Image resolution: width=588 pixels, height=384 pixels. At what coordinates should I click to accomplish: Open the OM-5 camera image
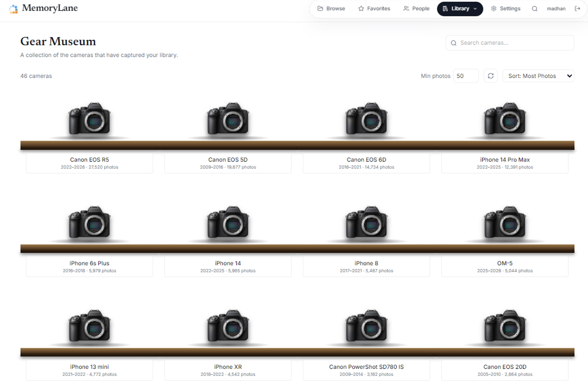(x=505, y=222)
